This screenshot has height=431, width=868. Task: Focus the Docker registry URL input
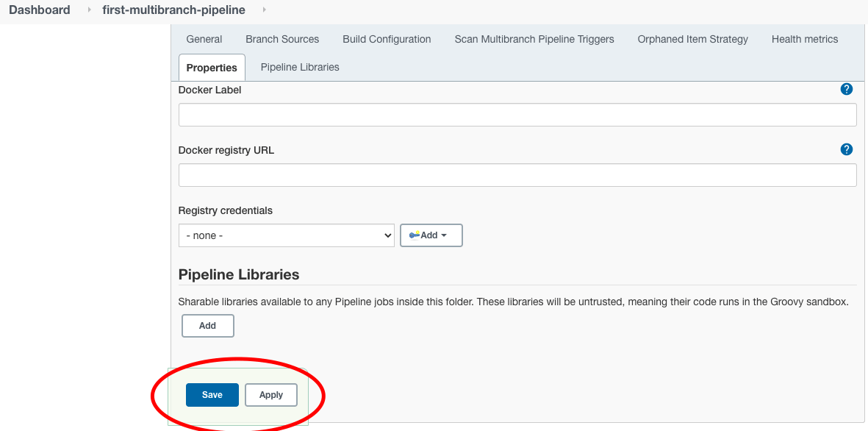coord(517,175)
